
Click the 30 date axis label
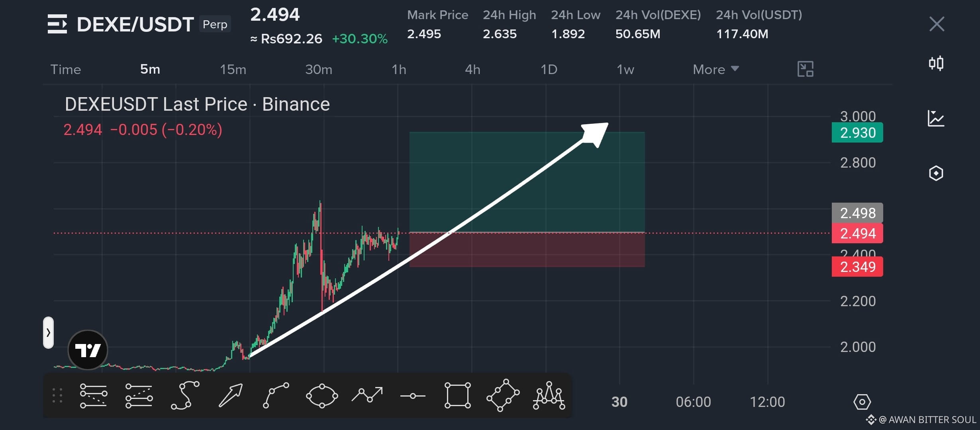pos(619,402)
